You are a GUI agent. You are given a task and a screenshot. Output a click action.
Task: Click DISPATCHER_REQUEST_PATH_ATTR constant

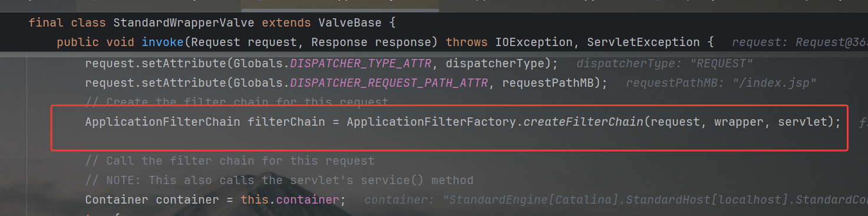click(x=389, y=83)
